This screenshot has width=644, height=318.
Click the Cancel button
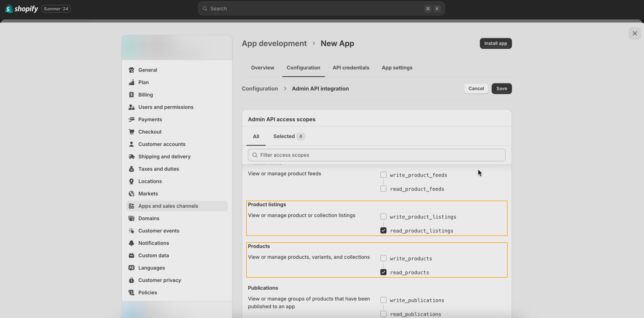476,89
